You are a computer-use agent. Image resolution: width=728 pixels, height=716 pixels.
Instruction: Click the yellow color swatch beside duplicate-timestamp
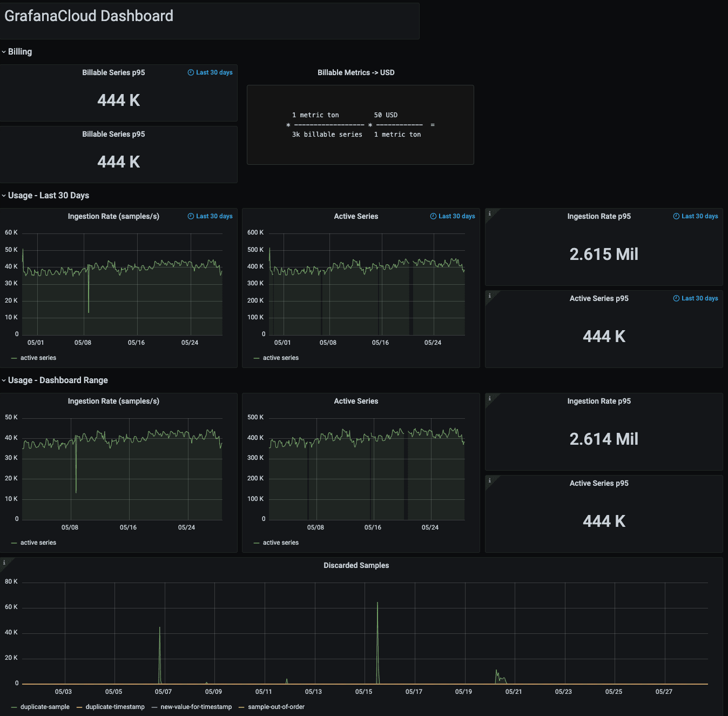tap(79, 707)
